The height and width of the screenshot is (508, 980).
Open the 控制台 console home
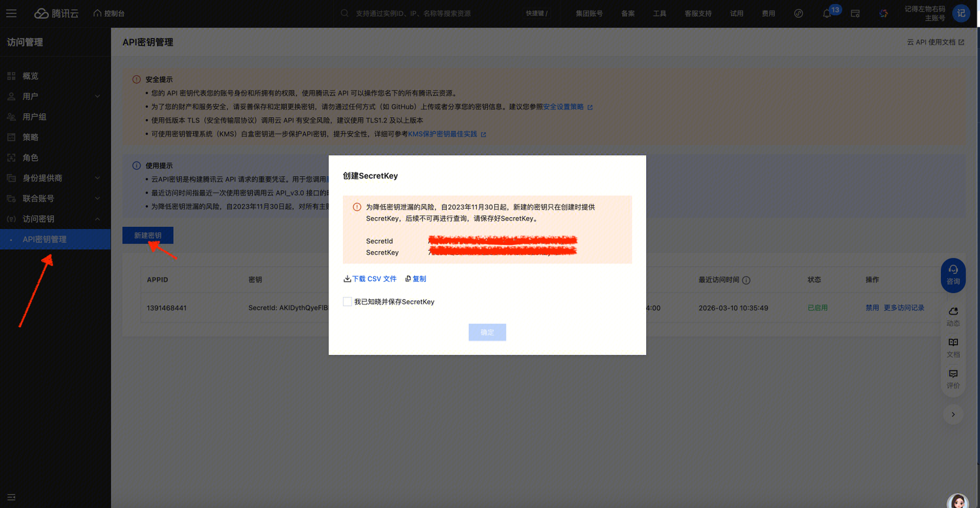click(108, 13)
